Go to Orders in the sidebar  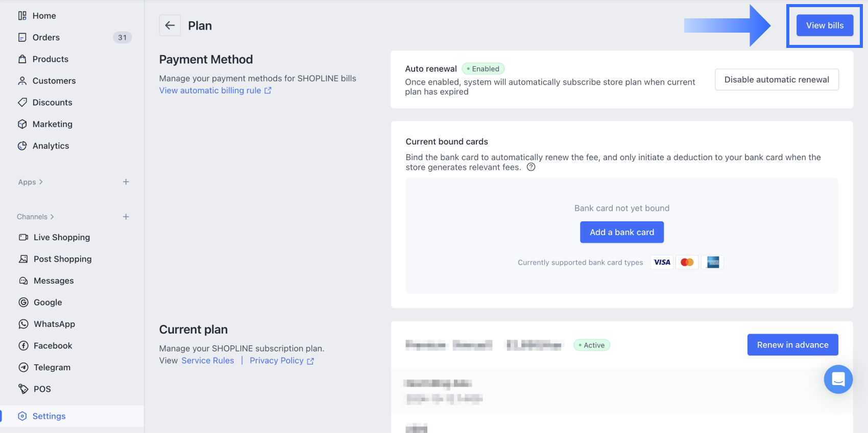click(46, 37)
